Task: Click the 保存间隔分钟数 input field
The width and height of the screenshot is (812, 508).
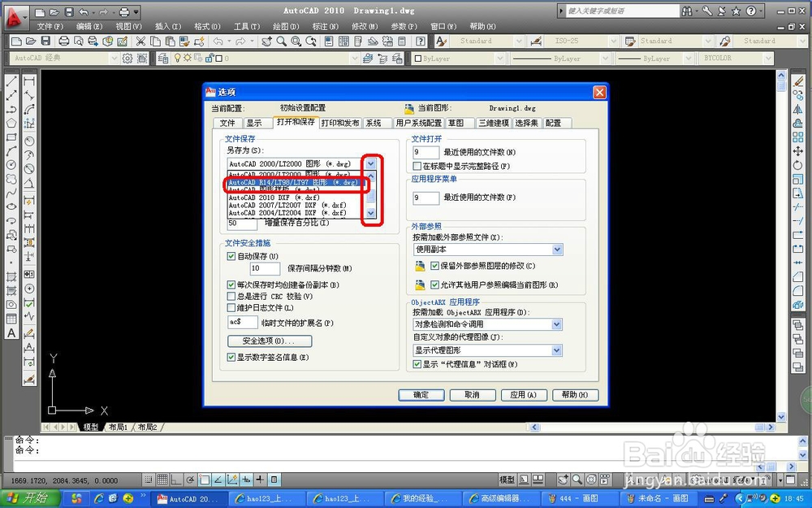Action: [x=265, y=268]
